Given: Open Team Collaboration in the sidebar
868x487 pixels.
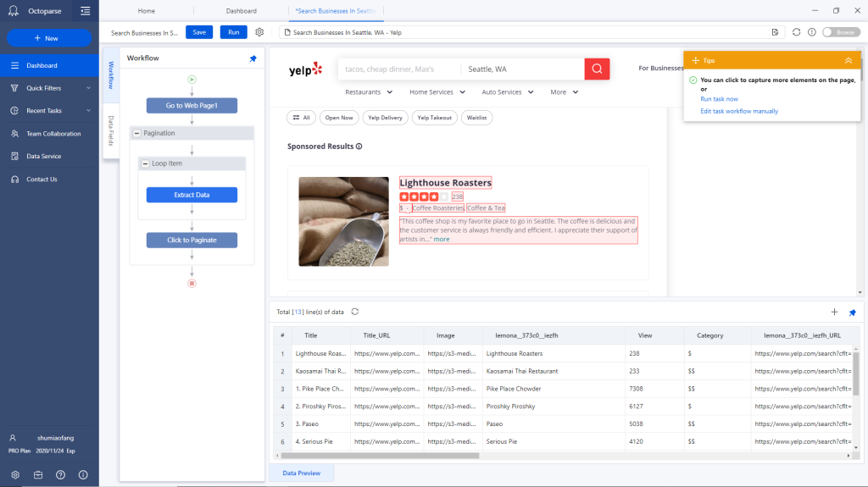Looking at the screenshot, I should tap(49, 134).
